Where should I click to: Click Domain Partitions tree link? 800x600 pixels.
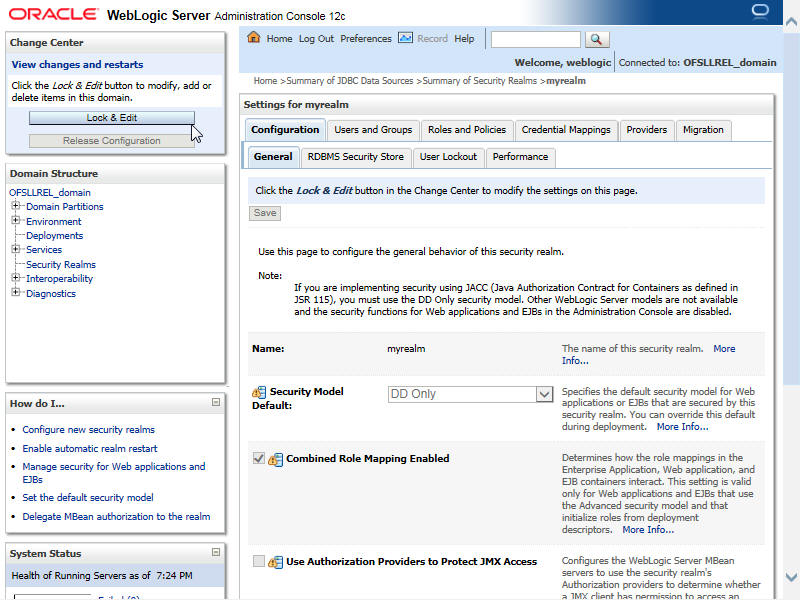coord(65,207)
